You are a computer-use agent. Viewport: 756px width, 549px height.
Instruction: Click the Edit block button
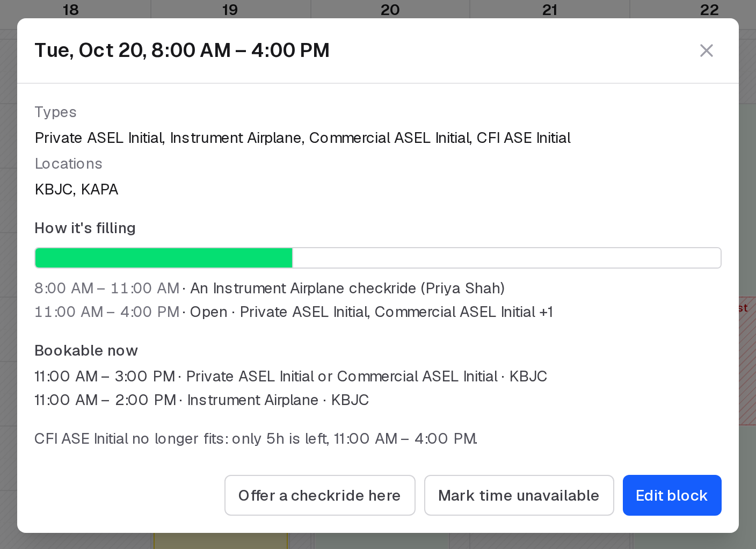(672, 495)
